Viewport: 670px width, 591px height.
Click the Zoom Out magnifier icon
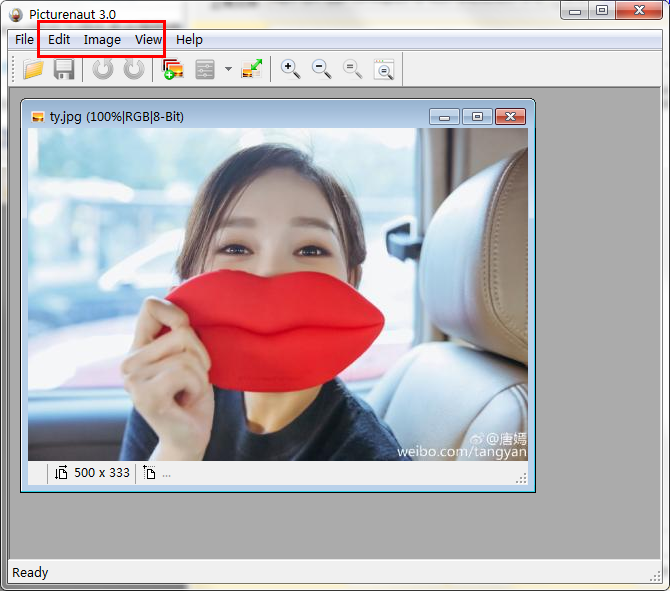[x=321, y=69]
